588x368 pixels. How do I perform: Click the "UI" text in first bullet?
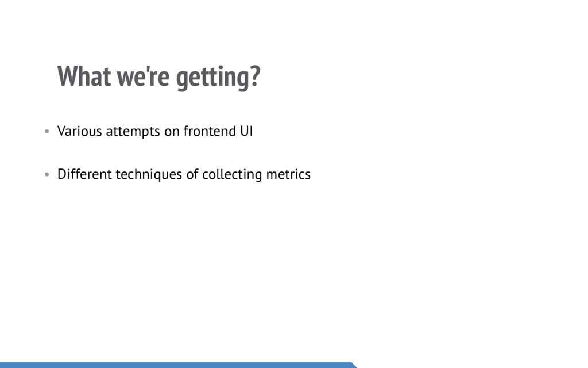click(x=246, y=131)
